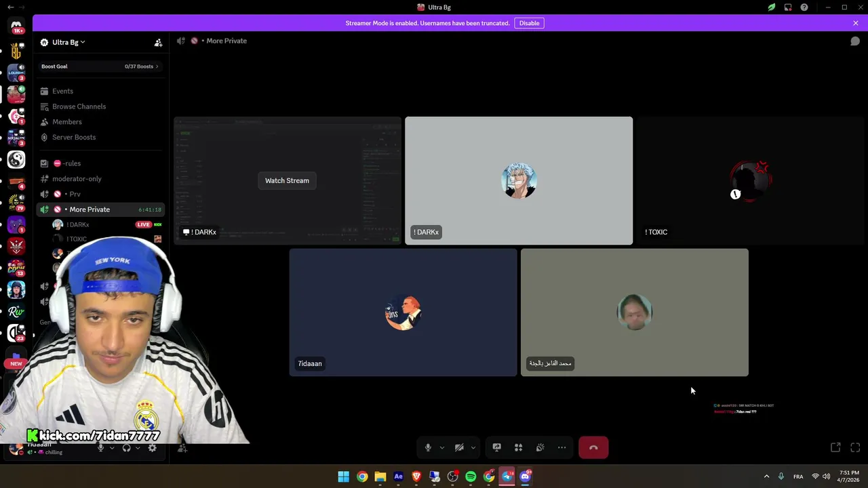Image resolution: width=868 pixels, height=488 pixels.
Task: Focus the 7idaaan participant tile
Action: (403, 312)
